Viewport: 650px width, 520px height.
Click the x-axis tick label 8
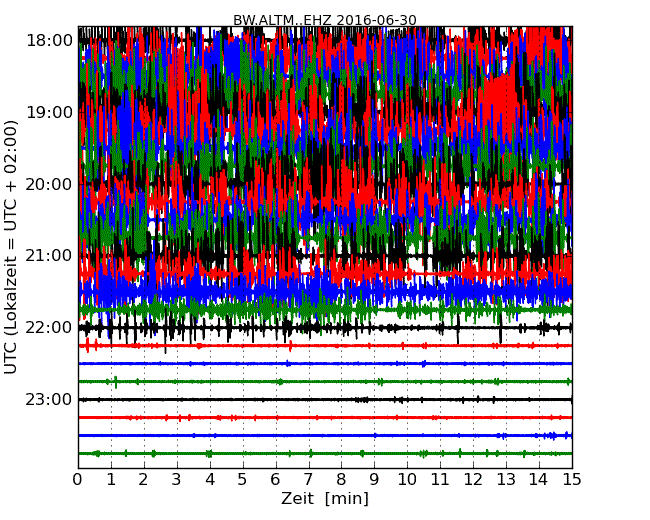342,479
